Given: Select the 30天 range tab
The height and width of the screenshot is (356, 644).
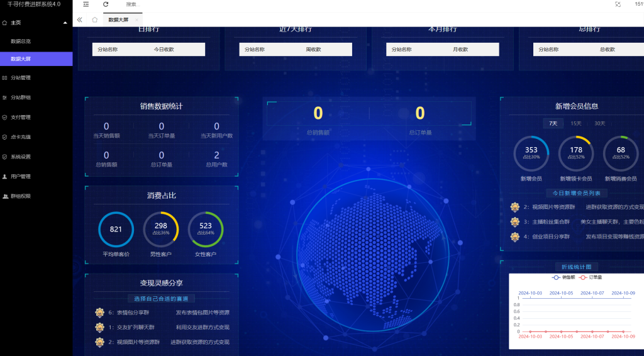Looking at the screenshot, I should pyautogui.click(x=599, y=123).
